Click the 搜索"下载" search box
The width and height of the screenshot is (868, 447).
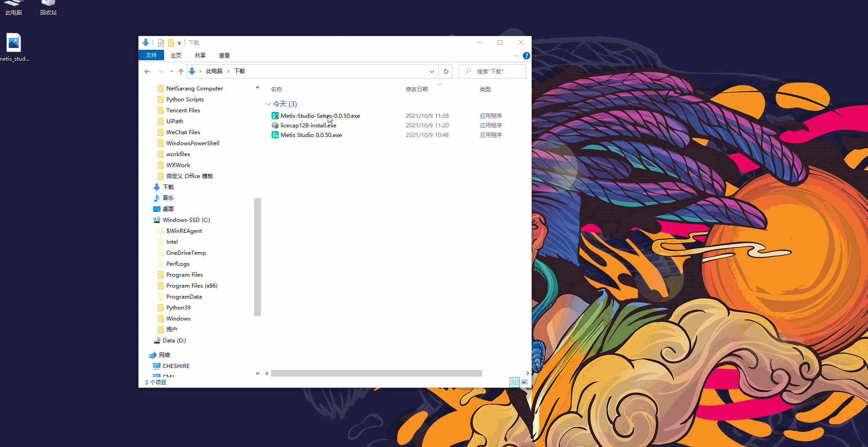pyautogui.click(x=492, y=72)
